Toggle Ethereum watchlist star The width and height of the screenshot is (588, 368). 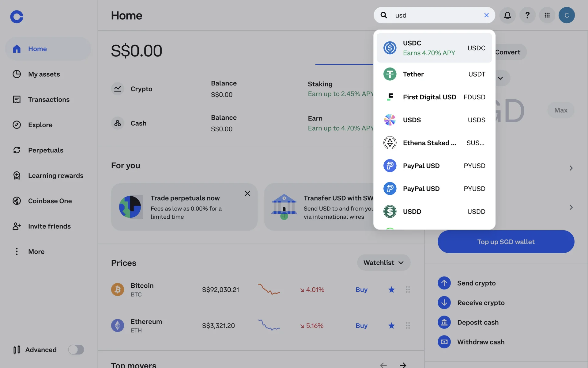[x=391, y=326]
